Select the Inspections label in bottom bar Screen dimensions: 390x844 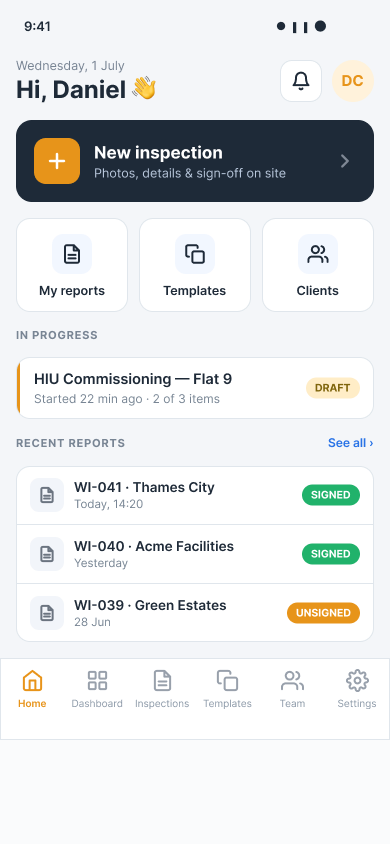[162, 704]
